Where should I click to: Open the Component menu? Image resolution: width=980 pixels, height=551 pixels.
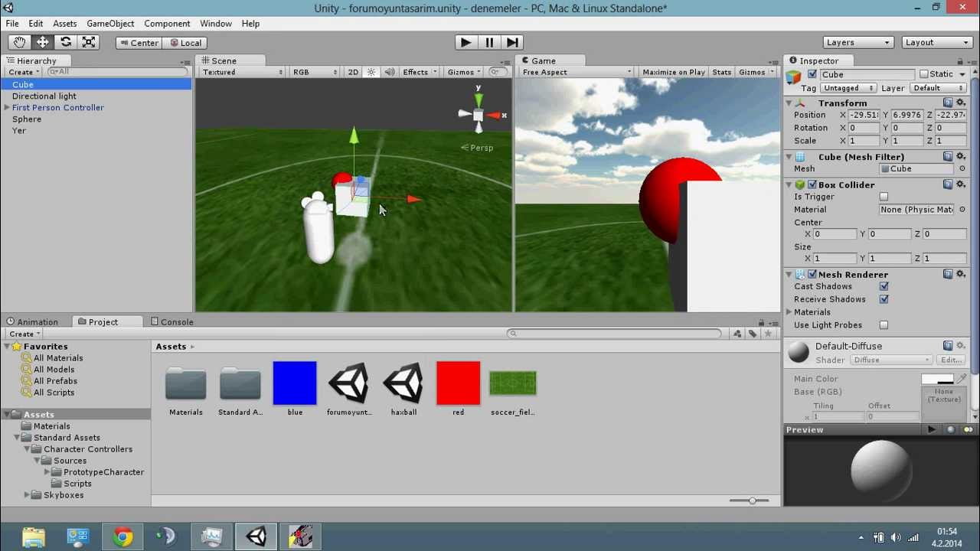[167, 24]
